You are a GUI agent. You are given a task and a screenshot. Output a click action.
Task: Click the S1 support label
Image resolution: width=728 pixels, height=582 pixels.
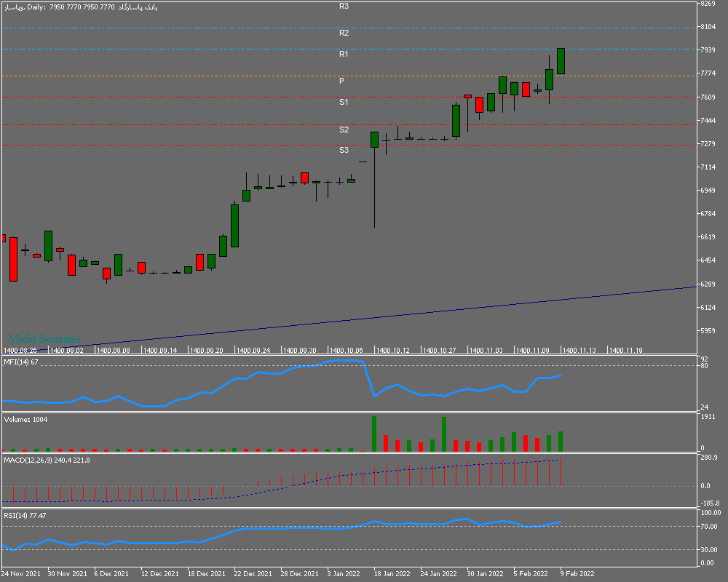click(344, 103)
